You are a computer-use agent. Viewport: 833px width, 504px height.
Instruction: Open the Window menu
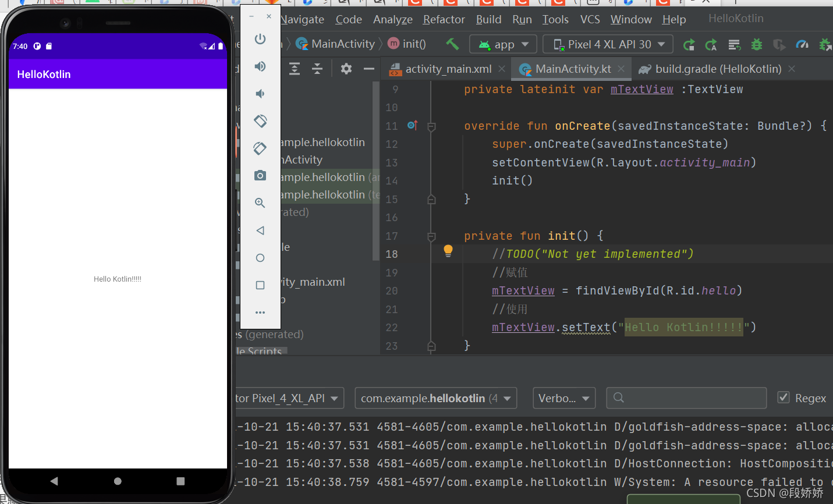(x=631, y=19)
